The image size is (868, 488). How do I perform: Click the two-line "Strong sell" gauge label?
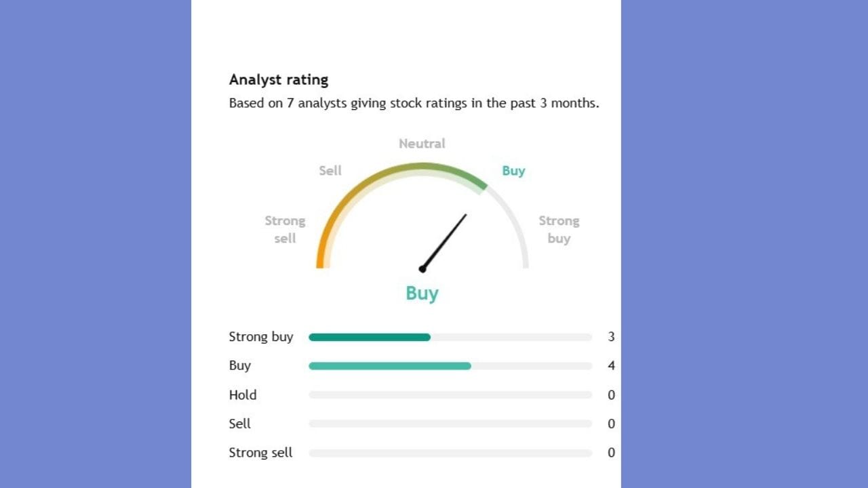tap(285, 229)
